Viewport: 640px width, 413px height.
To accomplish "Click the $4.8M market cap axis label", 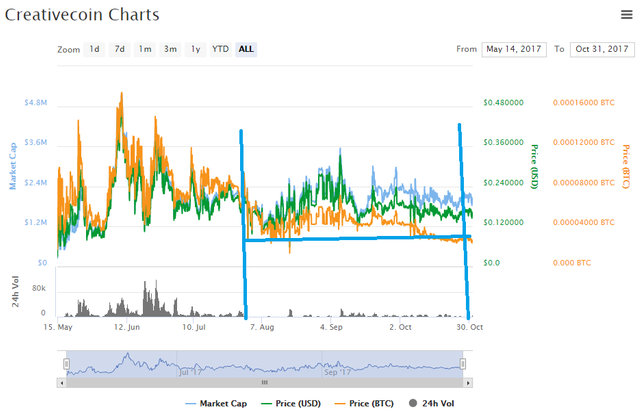I will click(36, 102).
